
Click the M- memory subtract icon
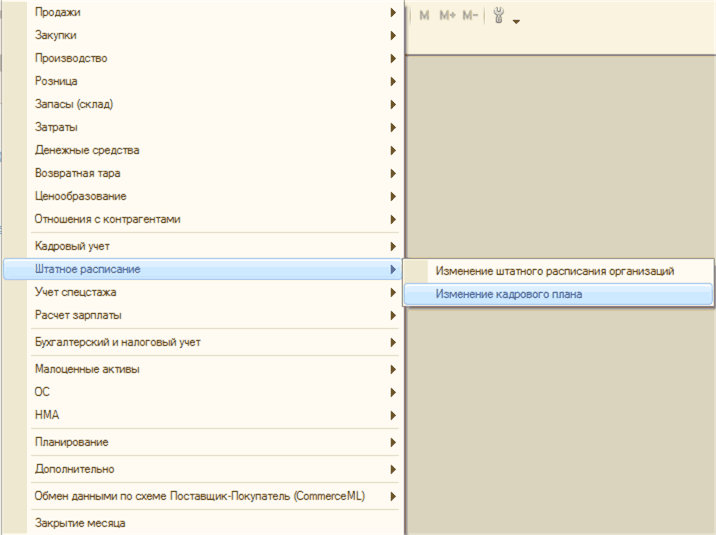[470, 17]
